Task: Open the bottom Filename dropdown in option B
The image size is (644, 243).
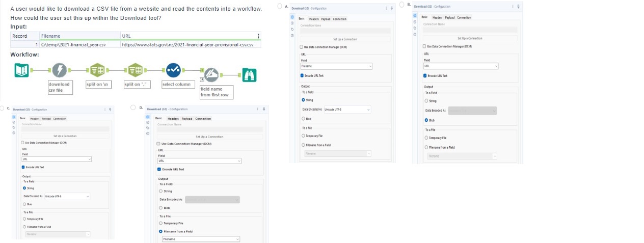Action: pos(462,156)
